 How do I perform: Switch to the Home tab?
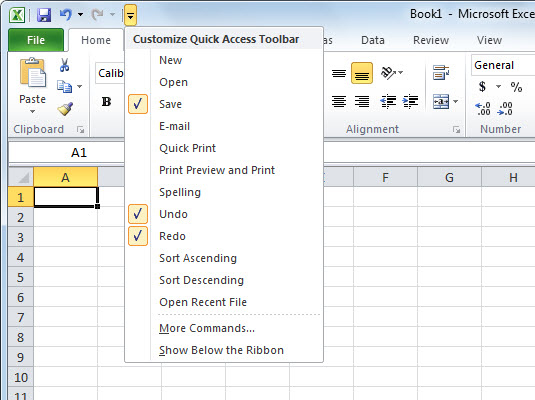pos(96,40)
